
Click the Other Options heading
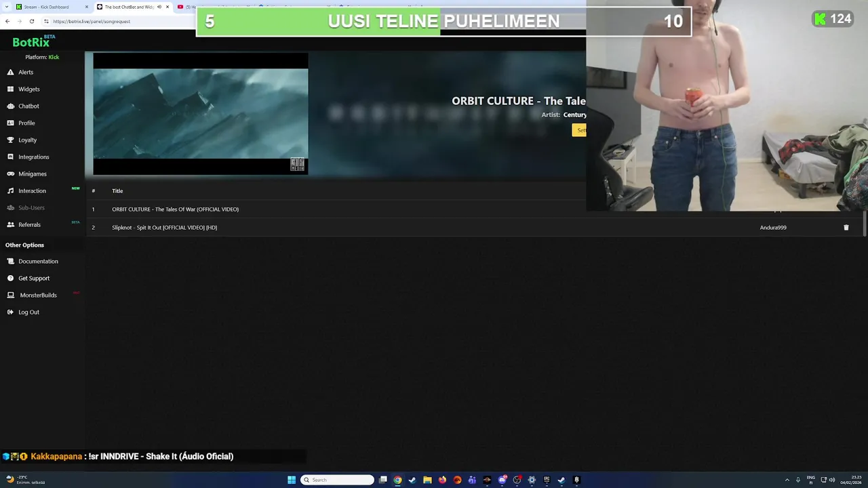pyautogui.click(x=24, y=245)
